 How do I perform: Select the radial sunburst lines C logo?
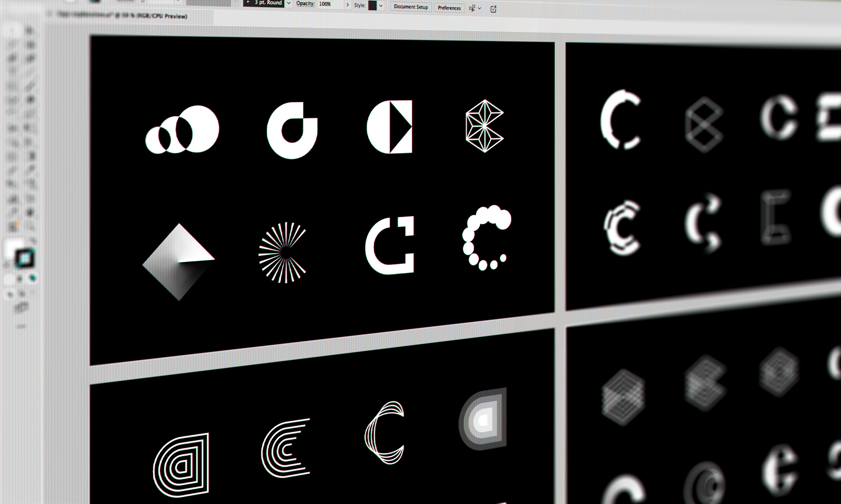pos(283,252)
